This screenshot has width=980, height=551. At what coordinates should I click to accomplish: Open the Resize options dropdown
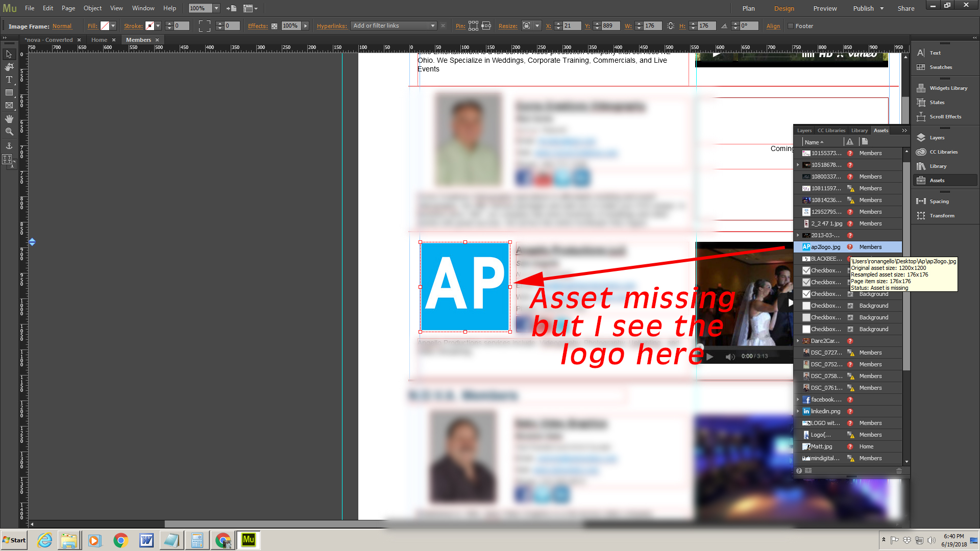(x=537, y=26)
